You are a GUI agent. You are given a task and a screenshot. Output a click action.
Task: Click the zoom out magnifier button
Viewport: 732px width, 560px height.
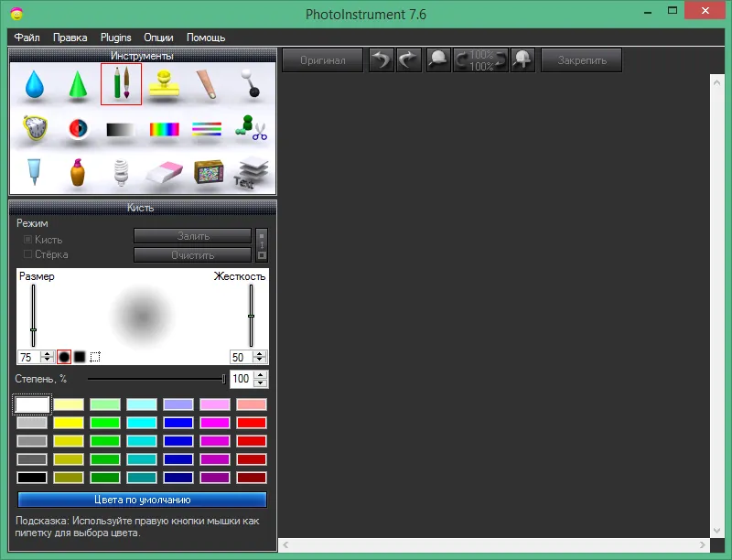coord(438,60)
